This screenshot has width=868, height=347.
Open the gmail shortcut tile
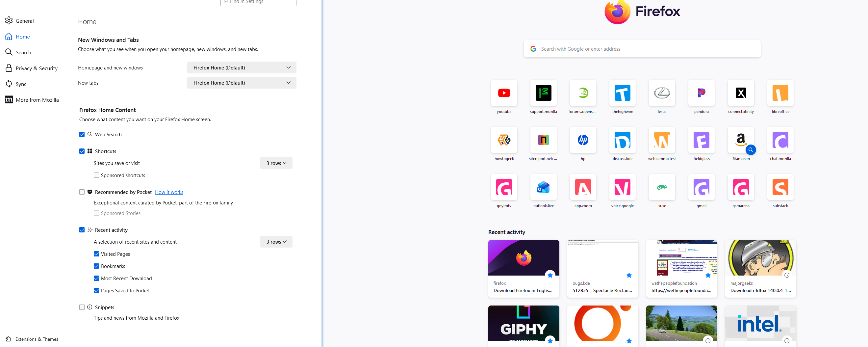tap(701, 187)
